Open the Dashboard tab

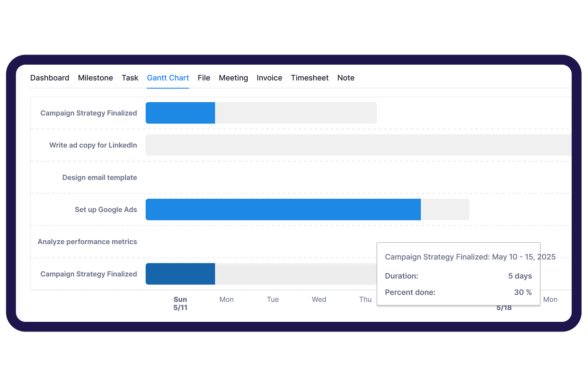[x=50, y=78]
